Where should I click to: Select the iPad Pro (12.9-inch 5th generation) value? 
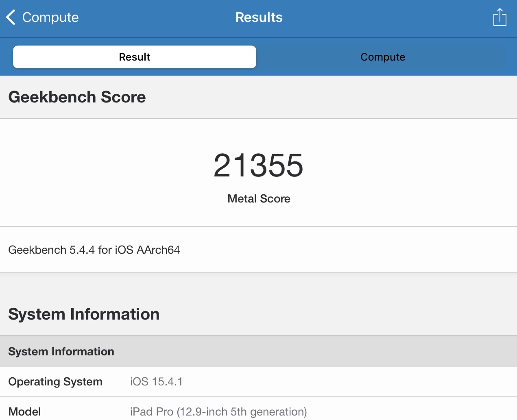(x=218, y=412)
